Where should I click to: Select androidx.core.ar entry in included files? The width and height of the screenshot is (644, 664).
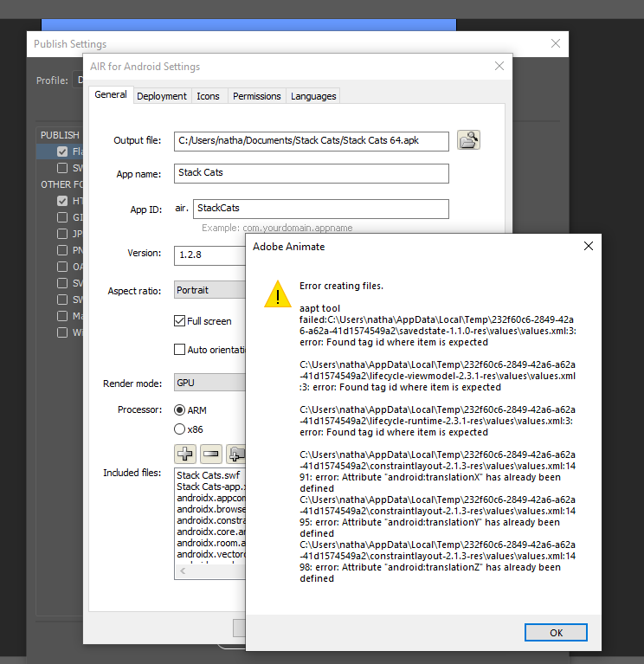click(211, 532)
